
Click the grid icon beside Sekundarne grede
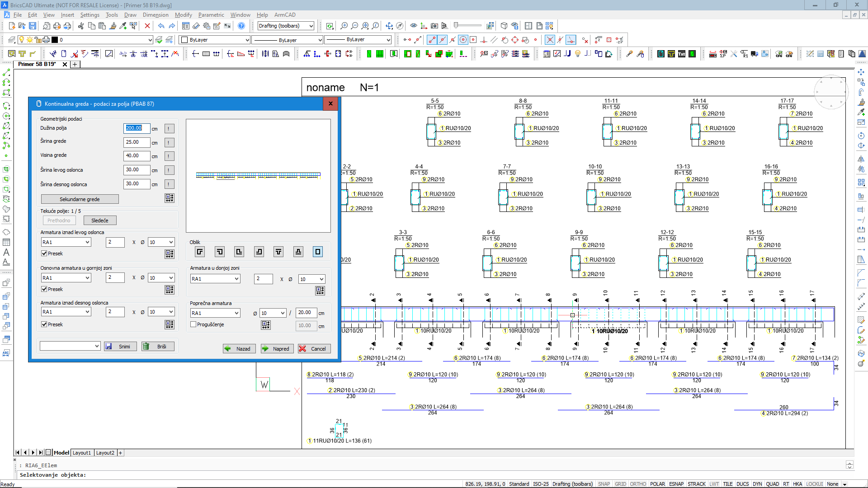point(170,198)
